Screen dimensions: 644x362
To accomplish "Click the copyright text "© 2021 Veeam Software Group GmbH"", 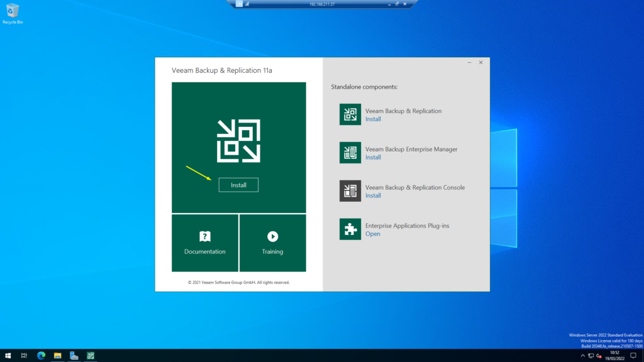I will click(222, 282).
